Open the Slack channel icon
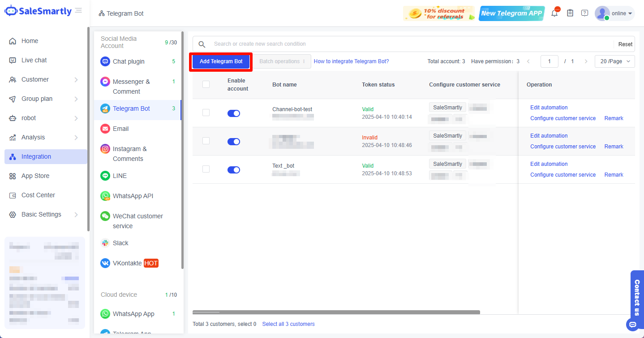Viewport: 644px width, 338px height. pos(105,243)
